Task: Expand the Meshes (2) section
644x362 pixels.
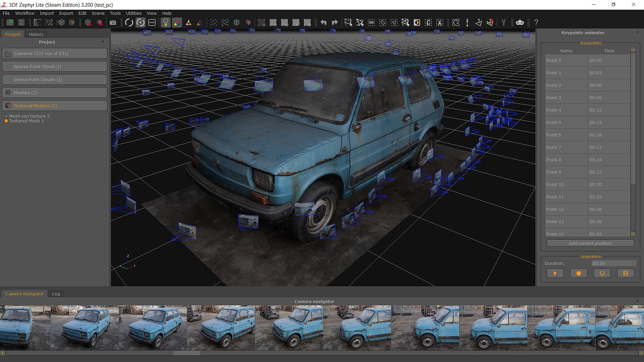Action: click(55, 93)
